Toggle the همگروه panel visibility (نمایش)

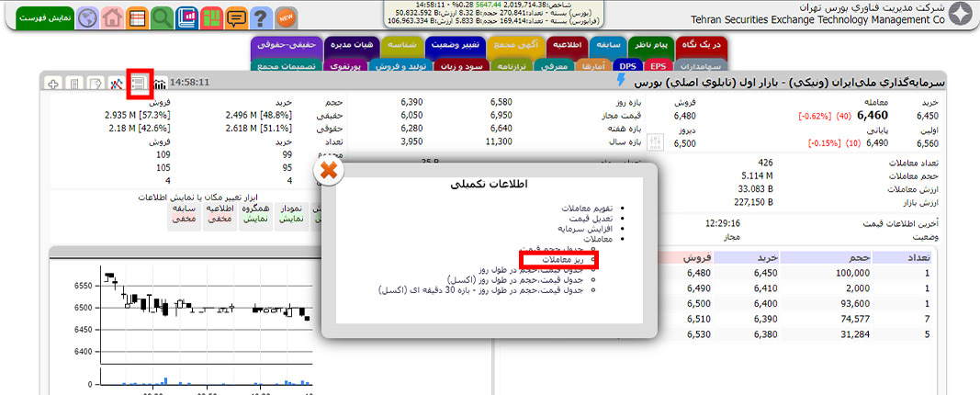click(x=255, y=214)
